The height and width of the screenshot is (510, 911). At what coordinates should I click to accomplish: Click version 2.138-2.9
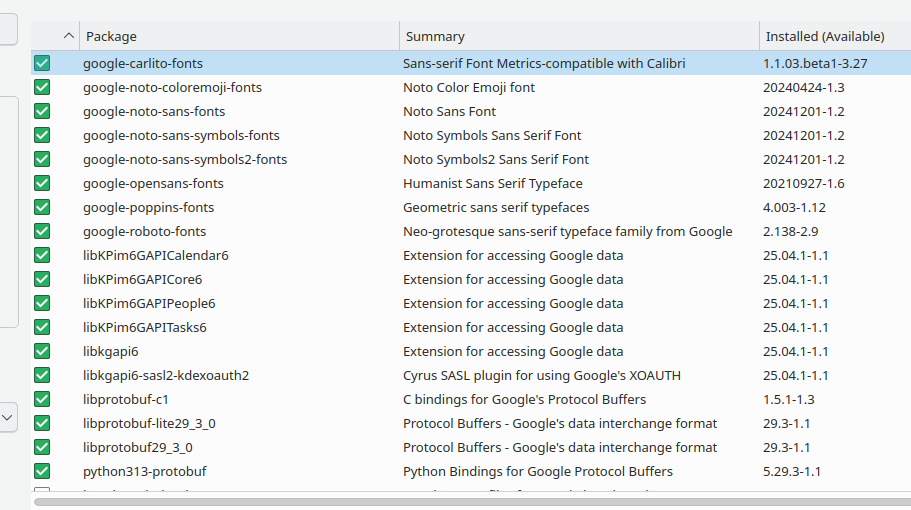[791, 231]
